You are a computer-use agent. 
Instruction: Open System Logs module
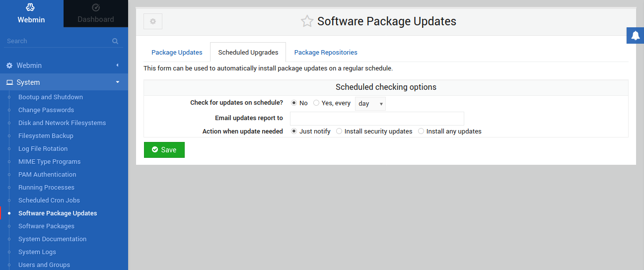tap(37, 252)
